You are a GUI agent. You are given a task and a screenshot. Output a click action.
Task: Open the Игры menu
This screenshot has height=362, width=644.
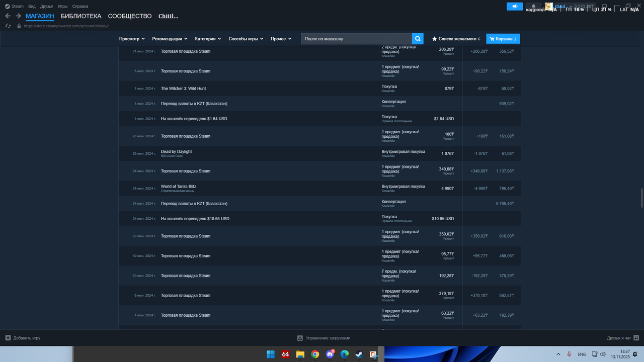pos(63,7)
